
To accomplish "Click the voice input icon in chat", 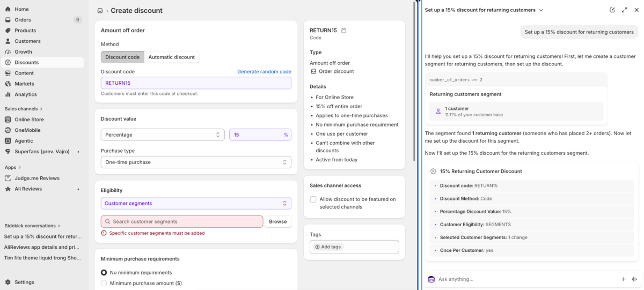I will tap(634, 279).
